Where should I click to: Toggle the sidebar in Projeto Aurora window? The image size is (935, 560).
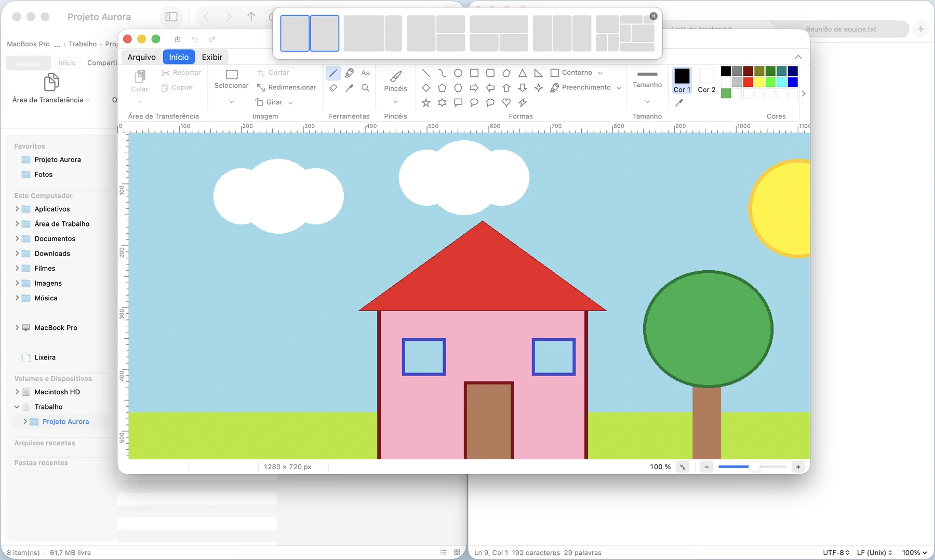click(x=171, y=17)
